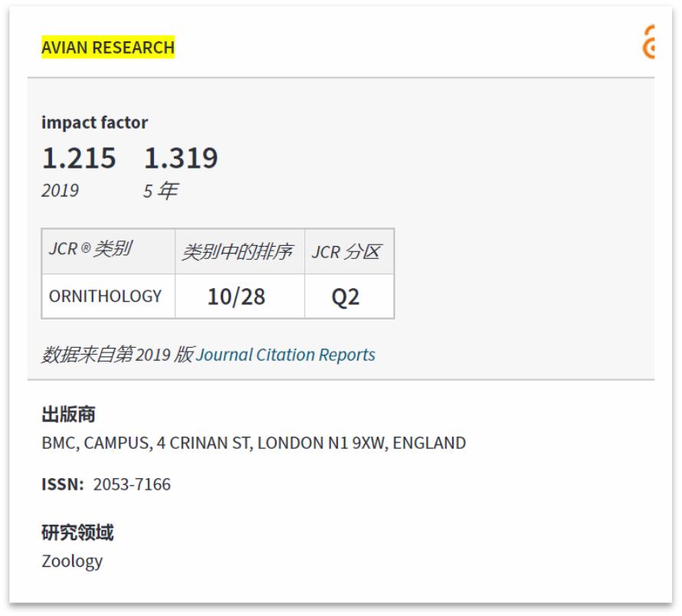Click the Zoology research area text
Screen dimensions: 682x616
72,561
